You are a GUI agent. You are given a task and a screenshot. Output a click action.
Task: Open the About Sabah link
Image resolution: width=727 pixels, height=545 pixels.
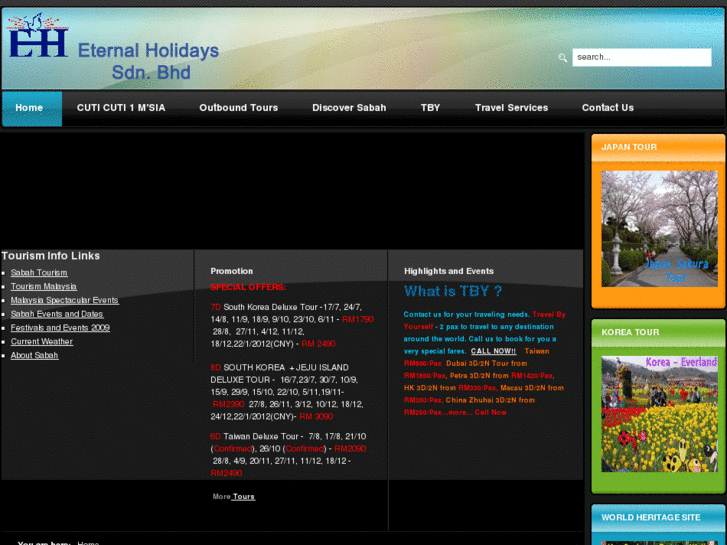click(34, 355)
